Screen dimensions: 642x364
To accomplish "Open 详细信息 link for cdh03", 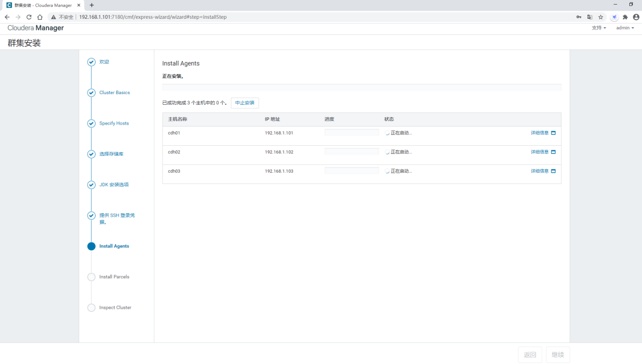I will point(540,171).
